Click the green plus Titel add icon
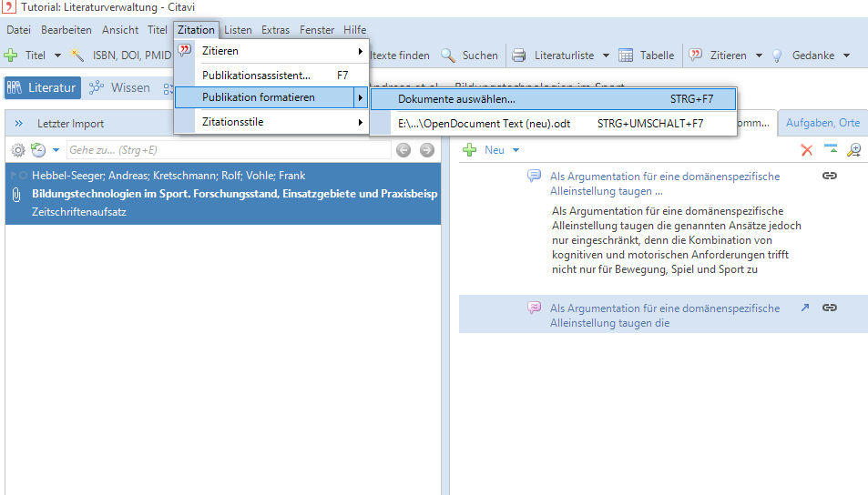Image resolution: width=868 pixels, height=495 pixels. pyautogui.click(x=11, y=56)
